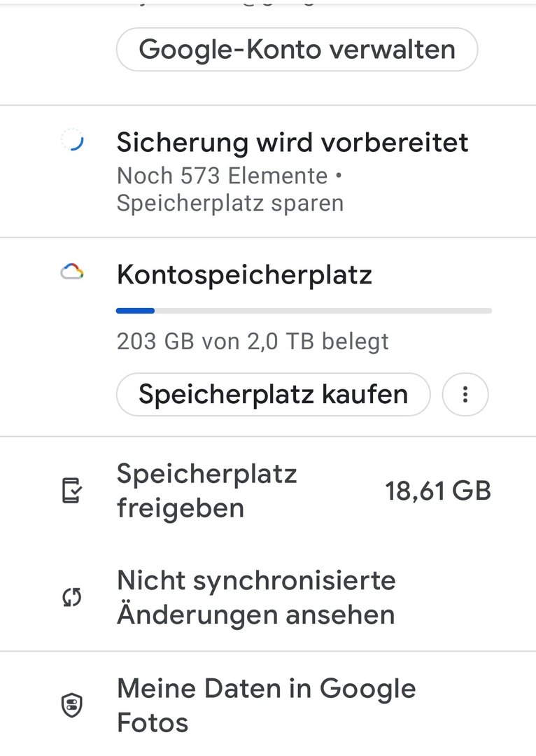
Task: Open Sicherung wird vorbereitet entry
Action: coord(292,143)
